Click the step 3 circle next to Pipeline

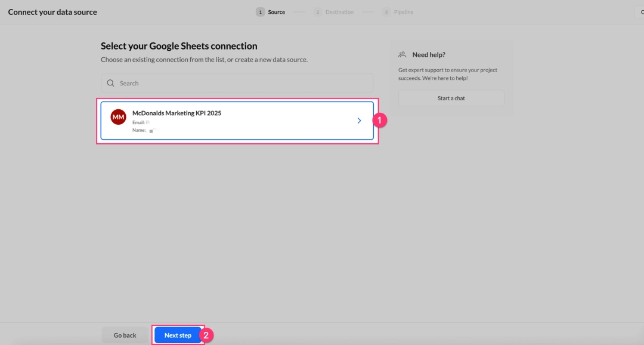coord(385,11)
